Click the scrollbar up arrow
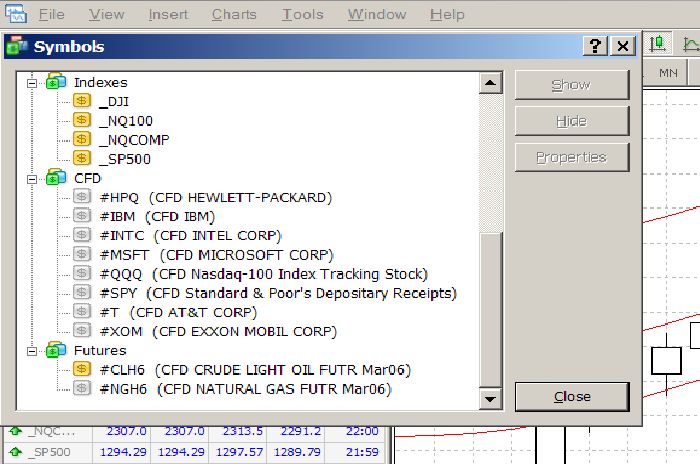The image size is (700, 464). pyautogui.click(x=491, y=83)
